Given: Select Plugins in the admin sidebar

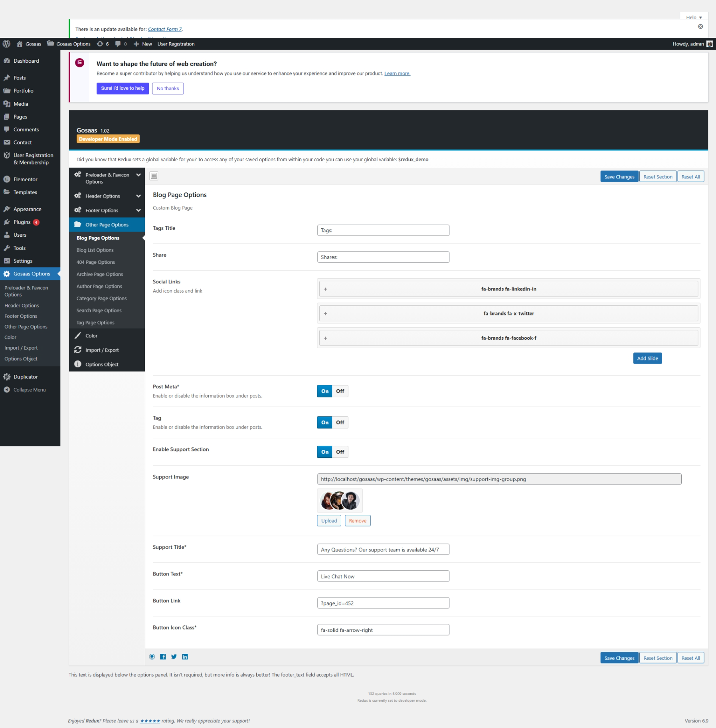Looking at the screenshot, I should point(22,222).
